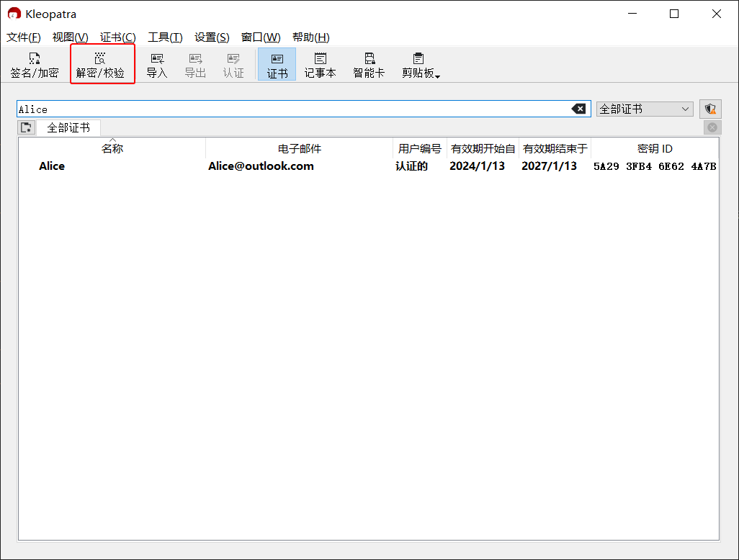Viewport: 739px width, 560px height.
Task: Click the Kleopatra app logo
Action: point(14,14)
